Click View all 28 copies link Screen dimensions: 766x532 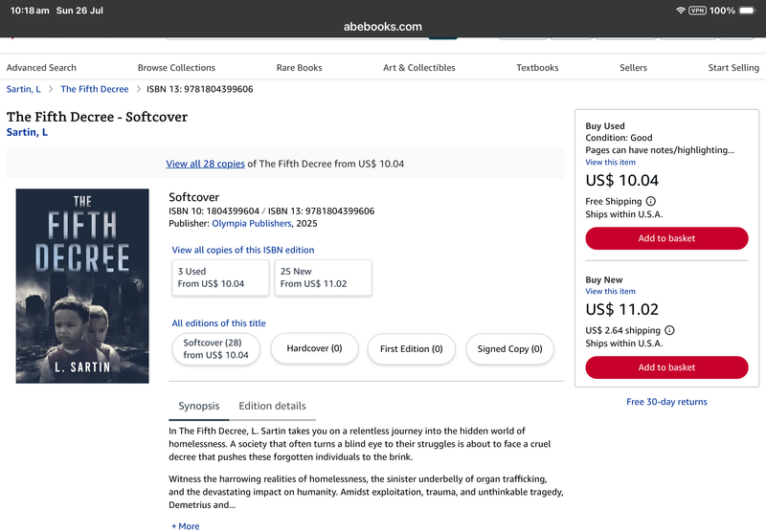[x=205, y=164]
